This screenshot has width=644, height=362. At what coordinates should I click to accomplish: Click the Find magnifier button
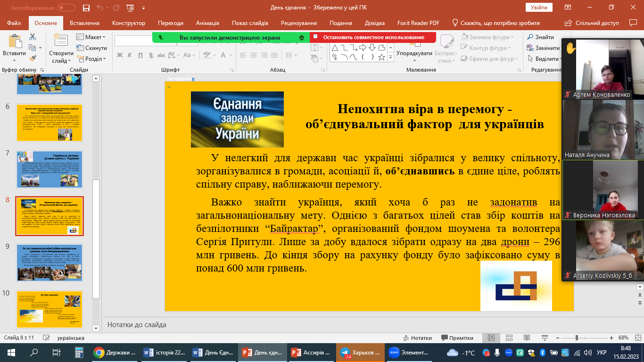pos(540,37)
